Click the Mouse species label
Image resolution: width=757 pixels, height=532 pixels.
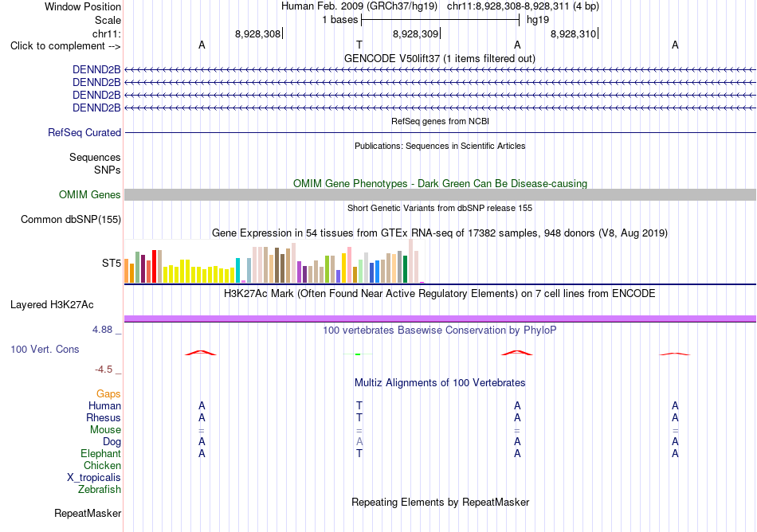pos(105,430)
